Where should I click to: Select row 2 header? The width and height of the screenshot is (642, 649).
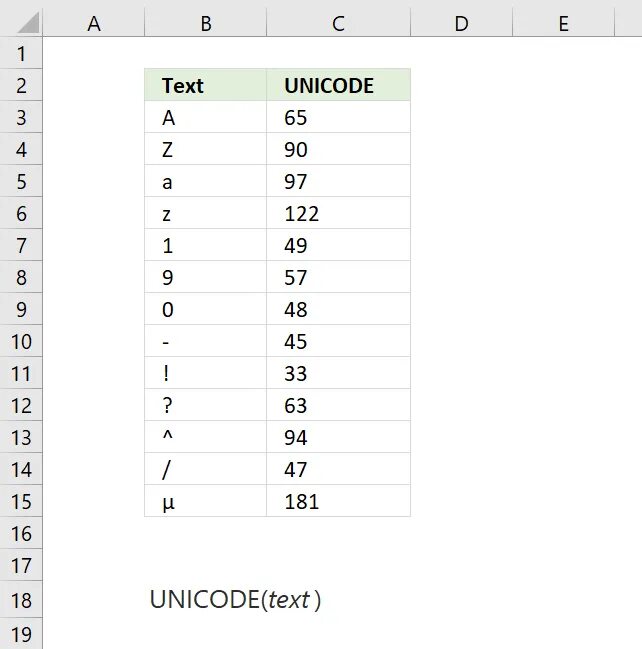(21, 85)
